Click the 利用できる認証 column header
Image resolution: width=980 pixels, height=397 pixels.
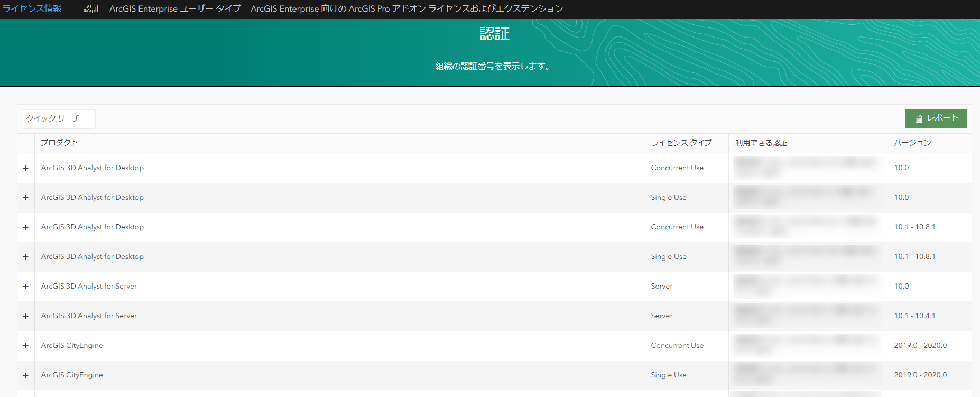761,143
